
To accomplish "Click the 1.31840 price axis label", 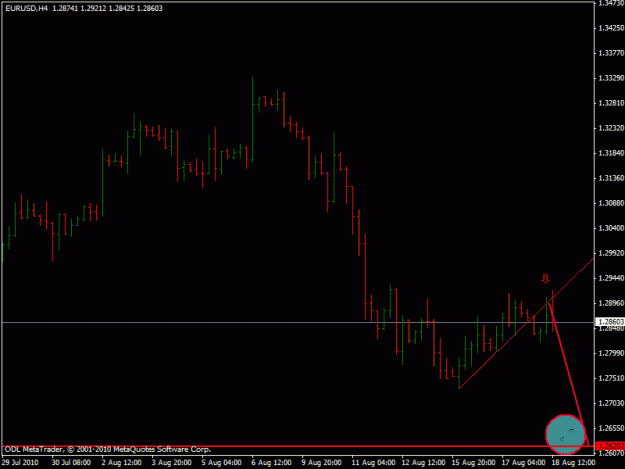I will click(611, 153).
